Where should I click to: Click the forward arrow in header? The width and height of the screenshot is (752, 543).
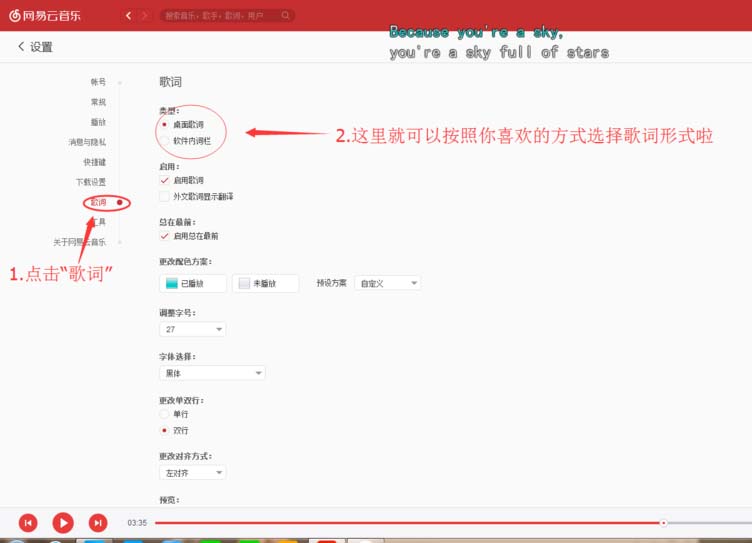145,15
